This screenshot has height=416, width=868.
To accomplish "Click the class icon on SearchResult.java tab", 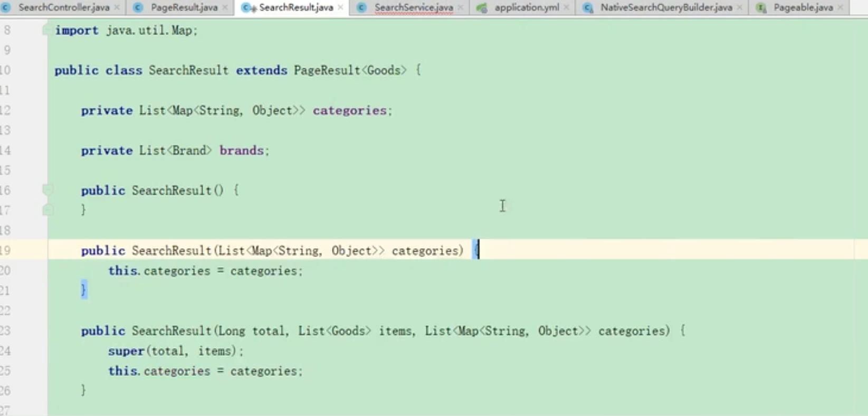I will 249,7.
